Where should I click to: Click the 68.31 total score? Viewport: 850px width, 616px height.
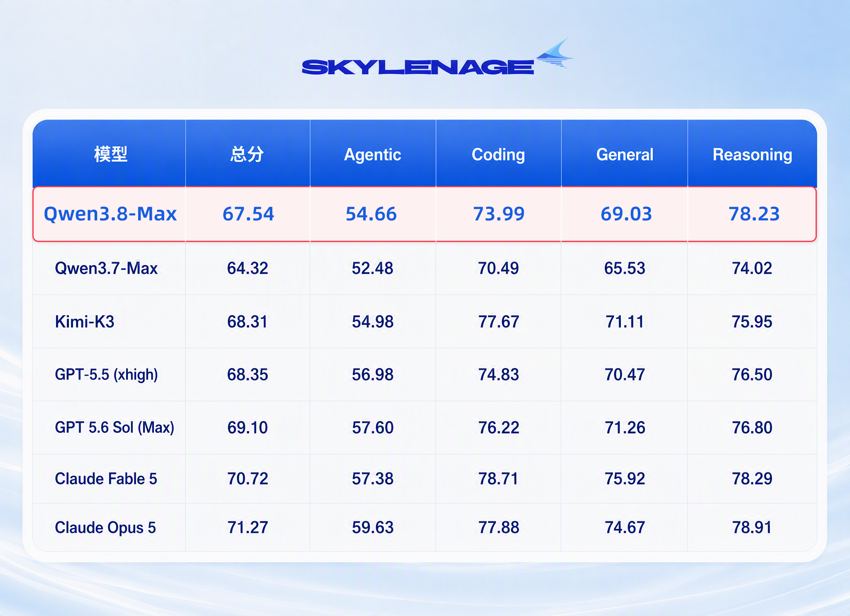(247, 322)
